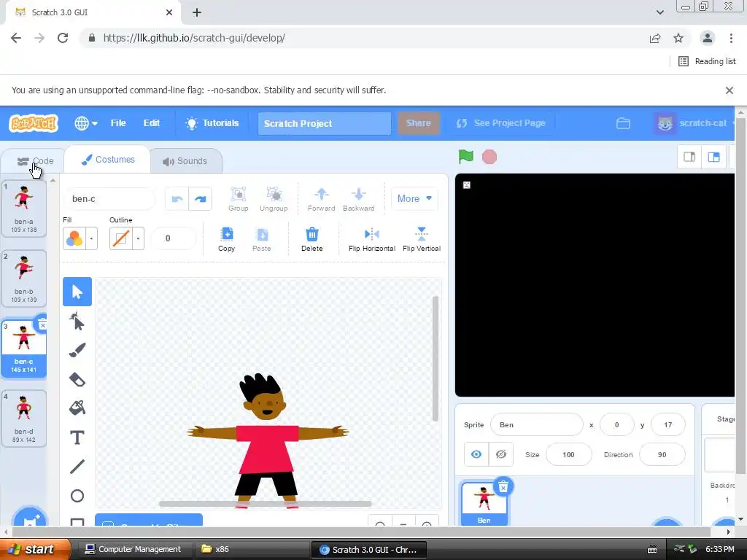Click the Group icon
Viewport: 747px width, 560px height.
click(239, 199)
